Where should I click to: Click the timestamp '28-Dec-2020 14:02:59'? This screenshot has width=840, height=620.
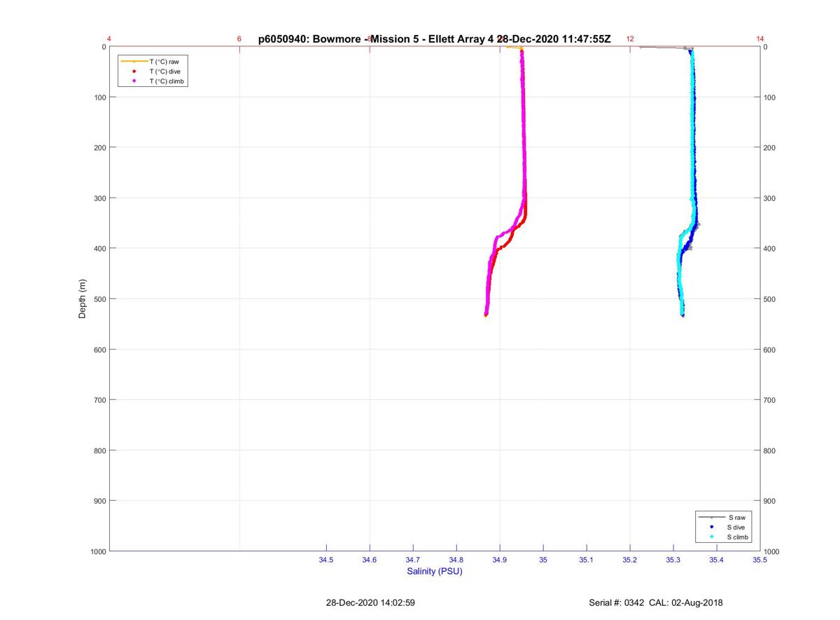(370, 602)
